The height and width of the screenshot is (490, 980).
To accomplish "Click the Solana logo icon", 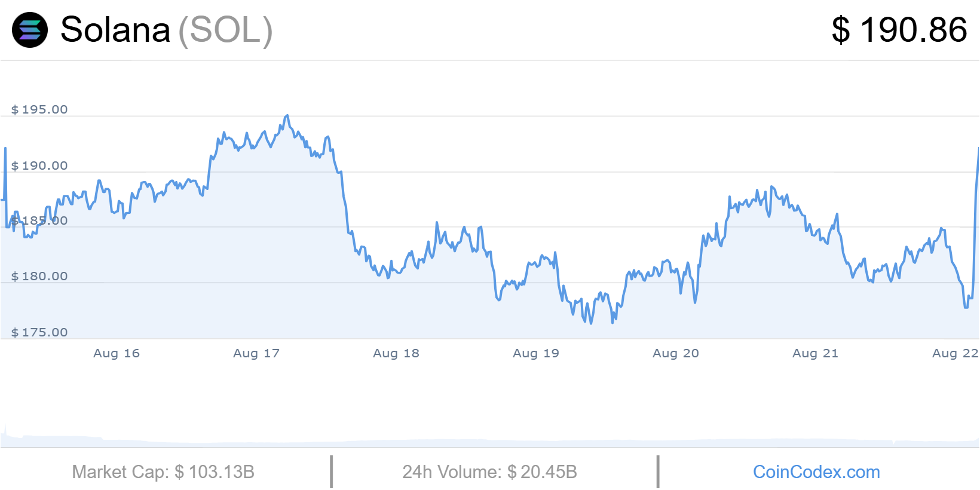I will coord(30,30).
